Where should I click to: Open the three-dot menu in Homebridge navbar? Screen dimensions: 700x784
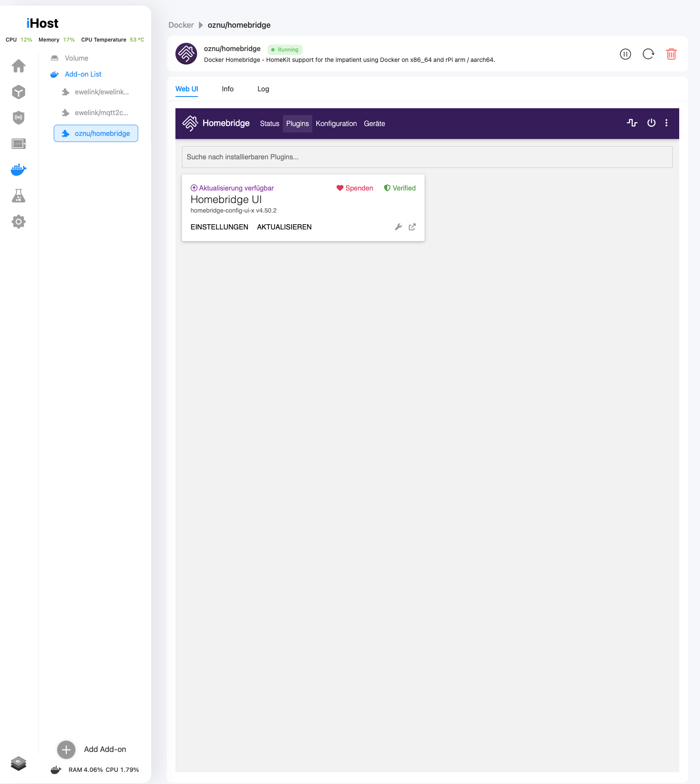point(667,123)
